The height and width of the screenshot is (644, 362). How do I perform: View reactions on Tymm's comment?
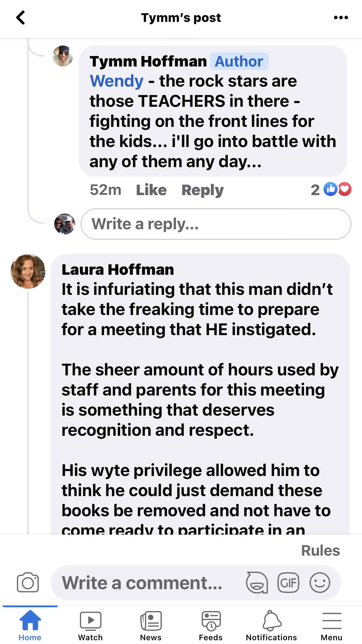[331, 190]
